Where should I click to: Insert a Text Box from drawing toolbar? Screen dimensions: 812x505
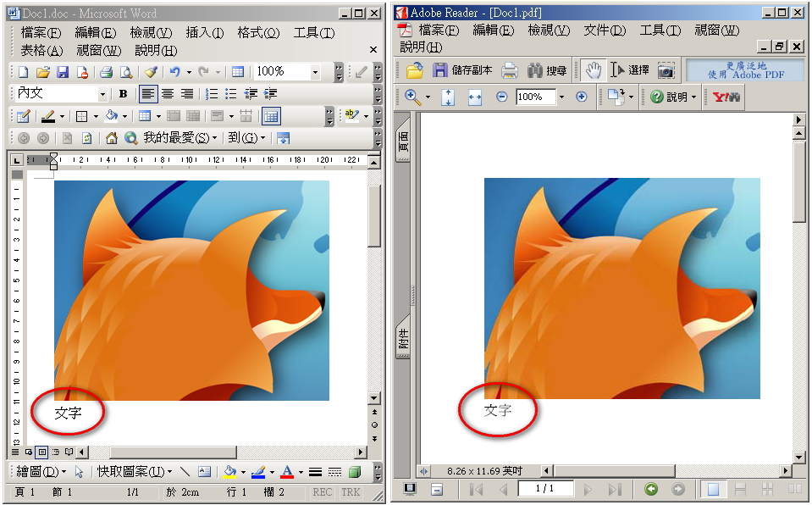coord(205,472)
